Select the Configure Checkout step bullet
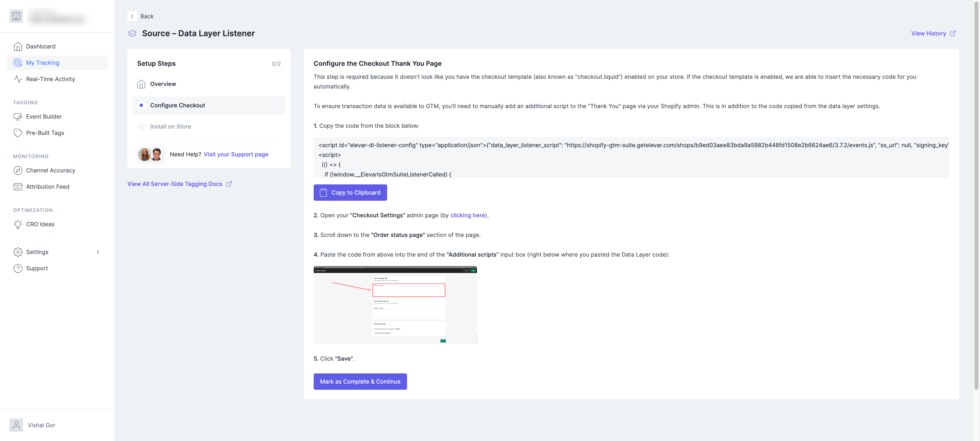 141,105
